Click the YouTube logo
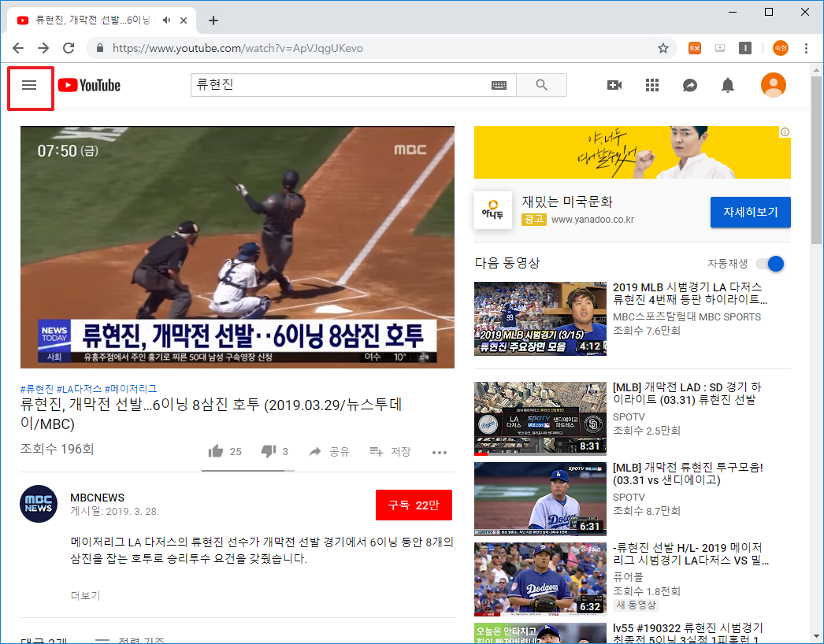Screen dimensions: 824x644 point(89,85)
